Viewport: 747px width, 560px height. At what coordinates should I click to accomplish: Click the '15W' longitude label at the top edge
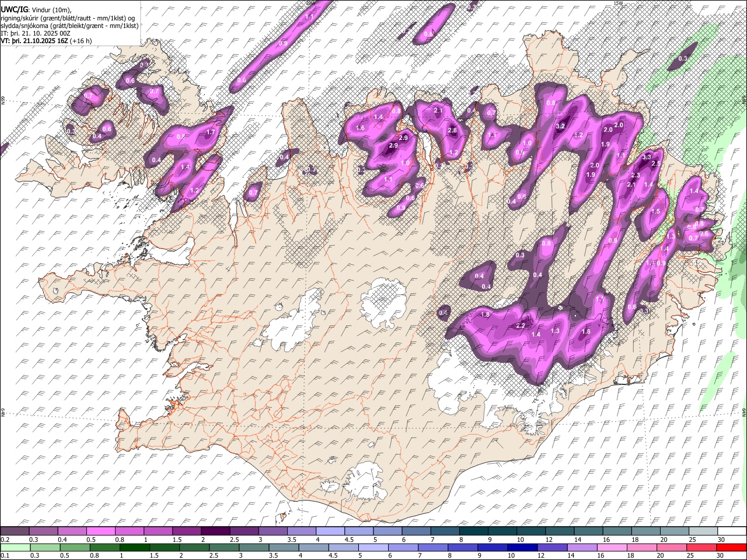tap(619, 3)
